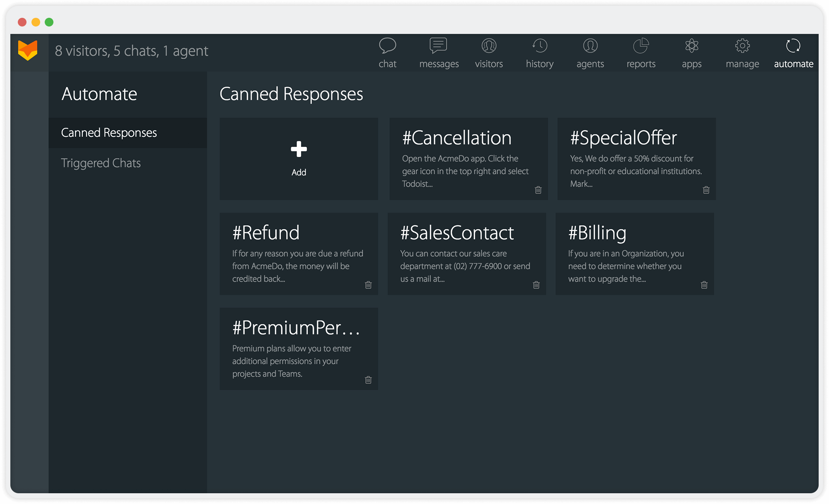Click the 'agents' label in navigation
This screenshot has height=504, width=829.
[x=590, y=64]
